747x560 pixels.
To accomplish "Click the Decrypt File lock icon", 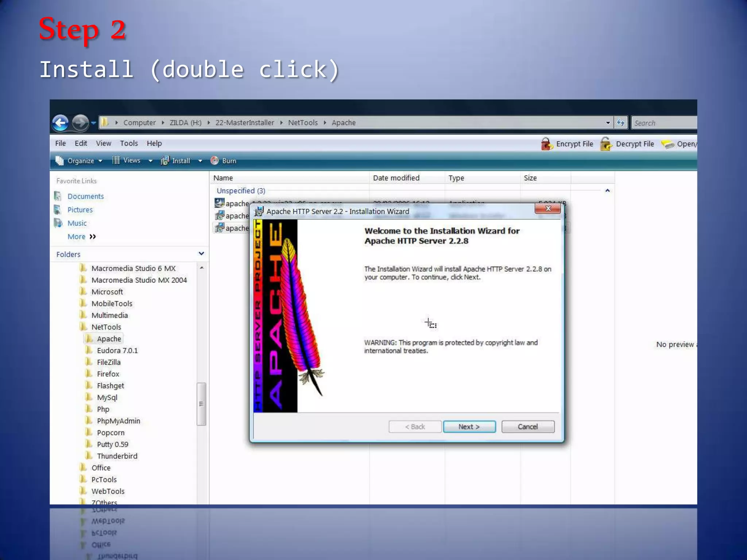I will click(606, 144).
